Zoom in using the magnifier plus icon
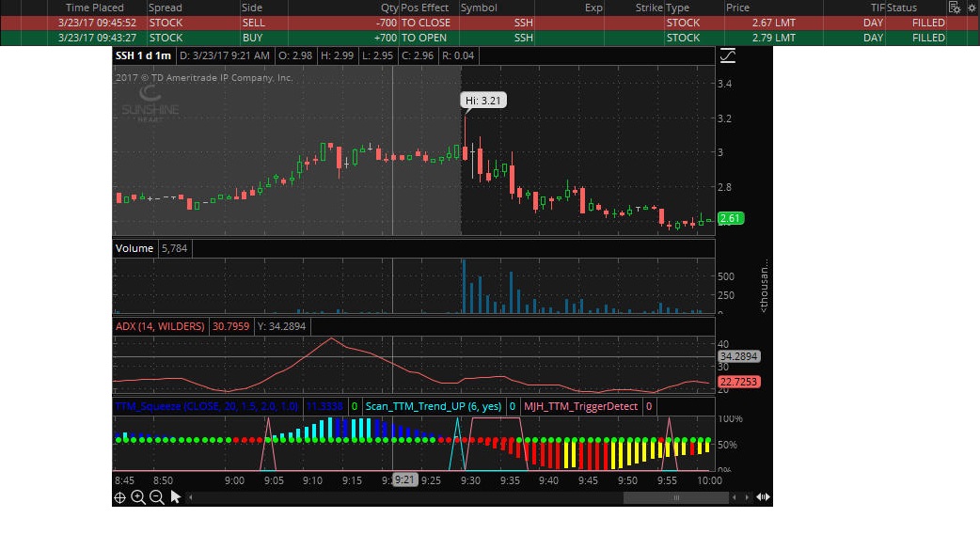Viewport: 980px width, 534px height. coord(138,497)
